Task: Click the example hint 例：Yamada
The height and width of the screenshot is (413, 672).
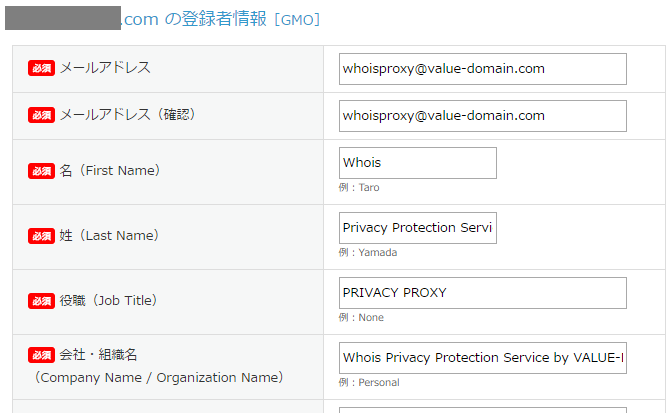Action: (x=368, y=253)
